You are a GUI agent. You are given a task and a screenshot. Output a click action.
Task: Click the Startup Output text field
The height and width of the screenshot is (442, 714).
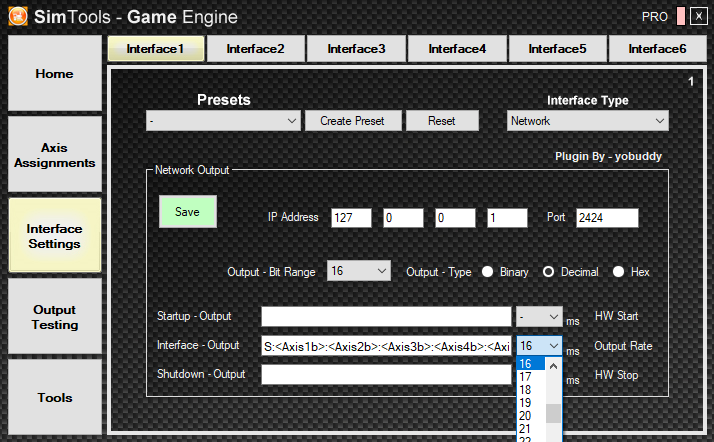[386, 316]
